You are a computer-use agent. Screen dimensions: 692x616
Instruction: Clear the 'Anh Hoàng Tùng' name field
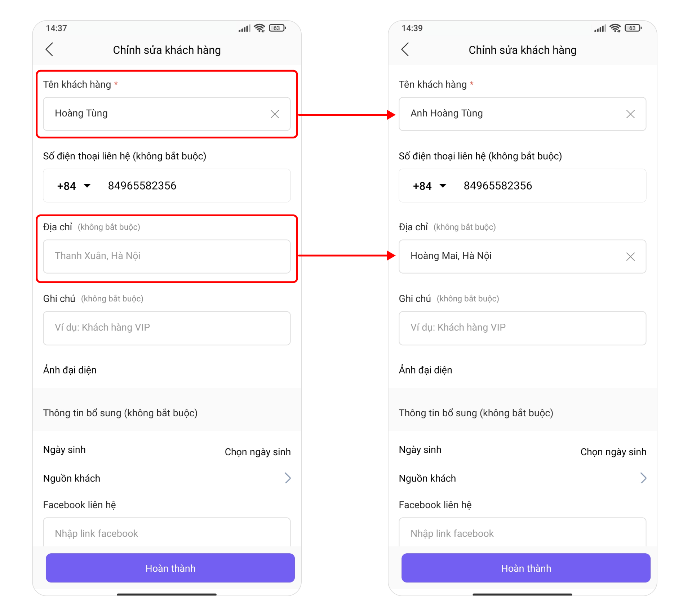point(630,114)
